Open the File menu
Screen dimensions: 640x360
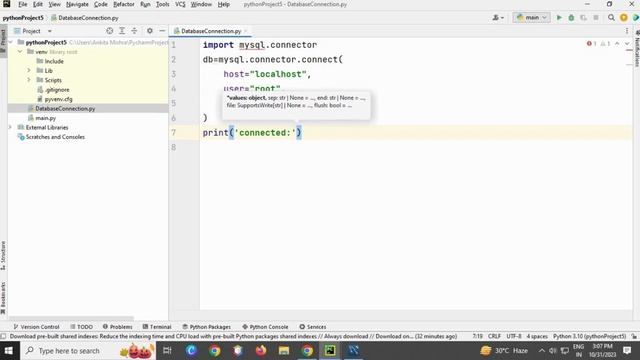pos(22,4)
